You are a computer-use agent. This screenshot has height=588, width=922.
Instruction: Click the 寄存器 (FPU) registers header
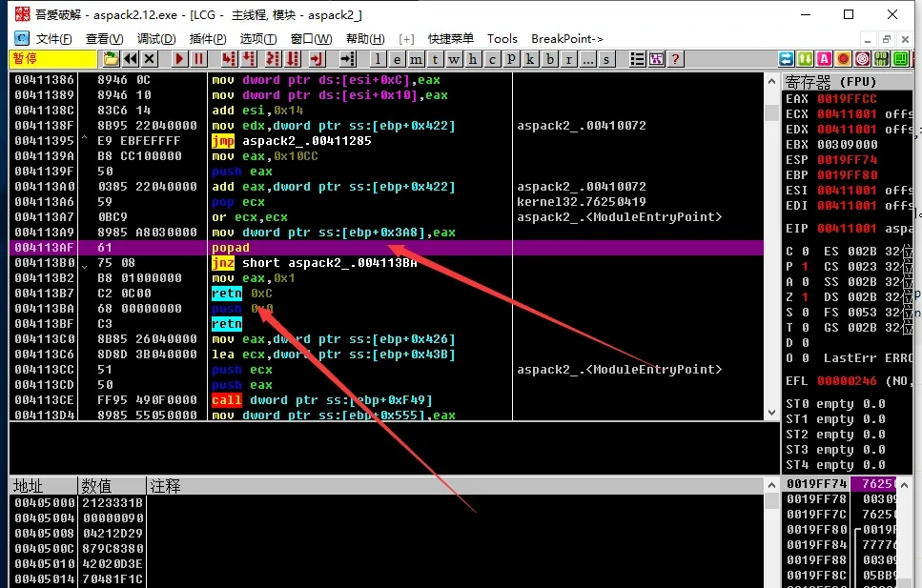(x=848, y=82)
